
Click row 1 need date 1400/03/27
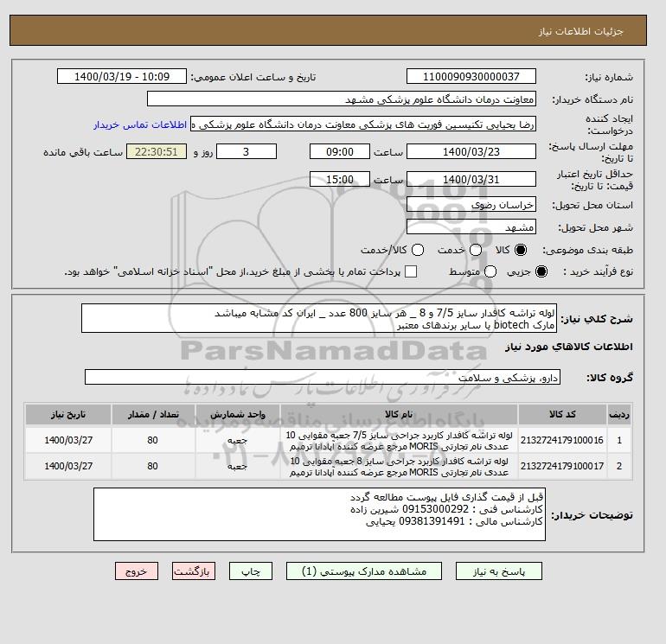pyautogui.click(x=68, y=440)
